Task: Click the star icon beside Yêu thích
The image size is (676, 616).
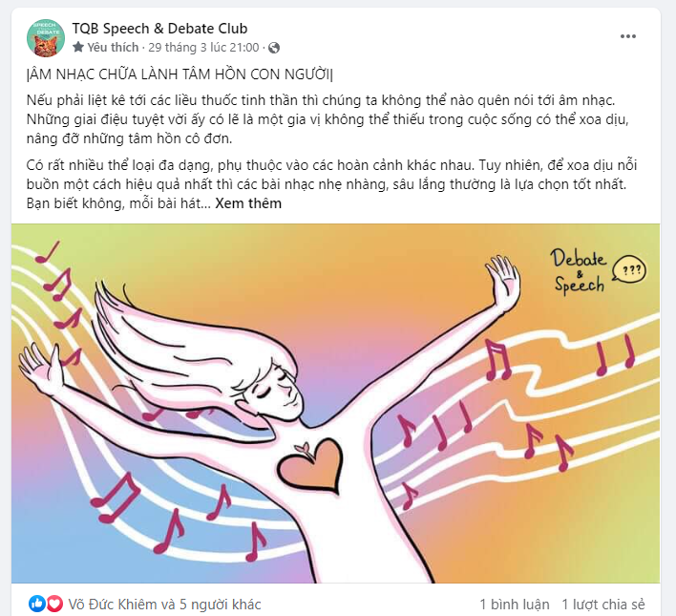Action: tap(78, 47)
